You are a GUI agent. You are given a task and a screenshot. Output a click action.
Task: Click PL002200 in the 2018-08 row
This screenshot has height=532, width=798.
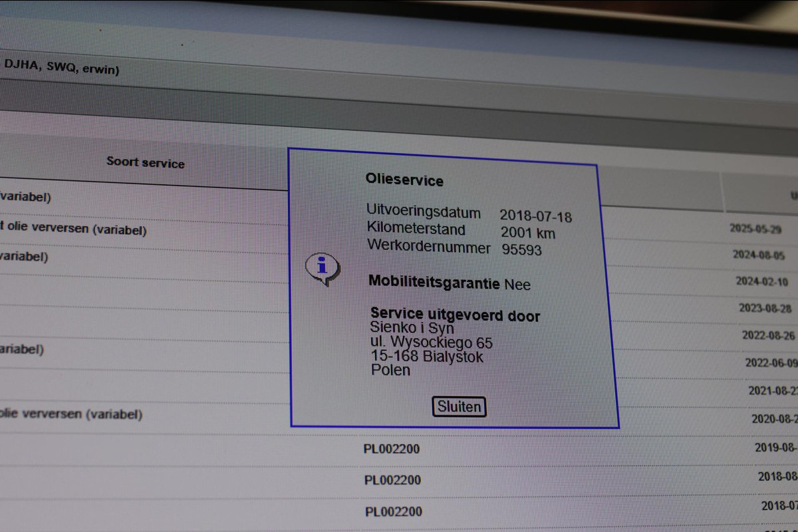[392, 479]
